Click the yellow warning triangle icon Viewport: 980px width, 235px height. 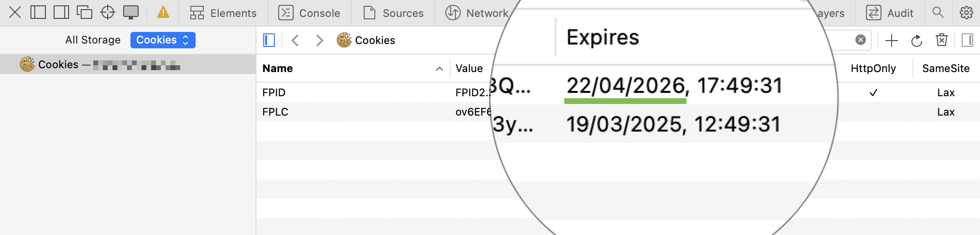click(x=163, y=13)
